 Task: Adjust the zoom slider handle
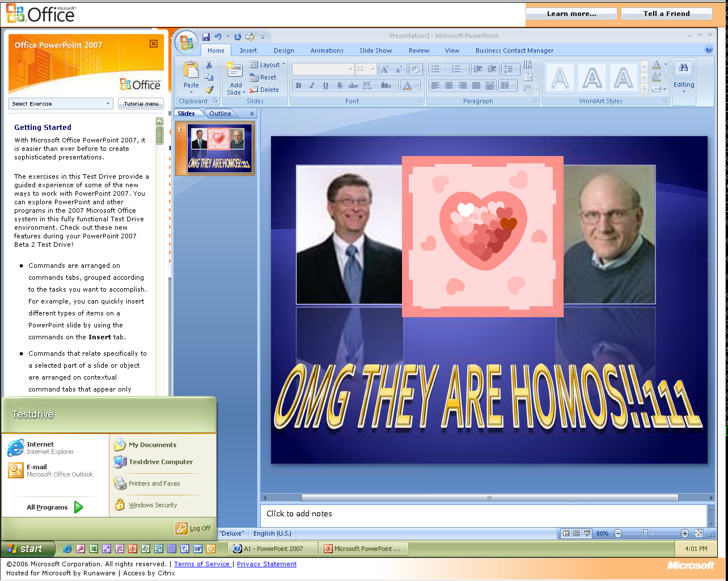point(645,533)
